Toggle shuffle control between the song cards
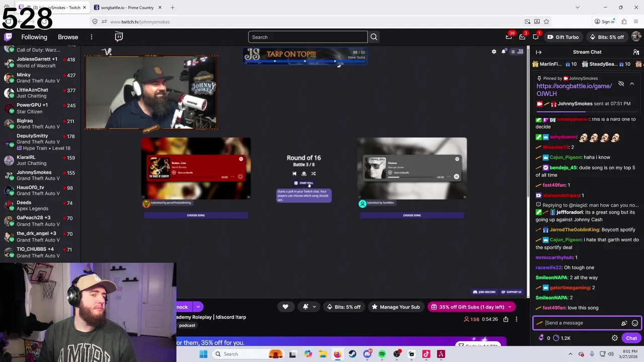This screenshot has height=362, width=644. tap(313, 173)
